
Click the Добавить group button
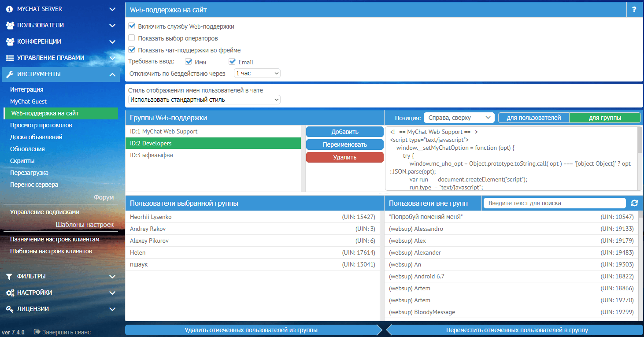(345, 132)
